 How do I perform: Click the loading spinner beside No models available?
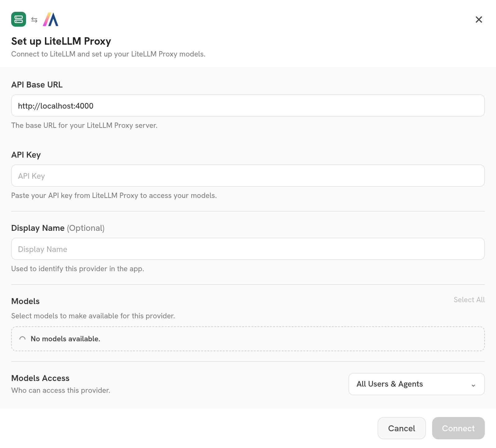coord(22,339)
